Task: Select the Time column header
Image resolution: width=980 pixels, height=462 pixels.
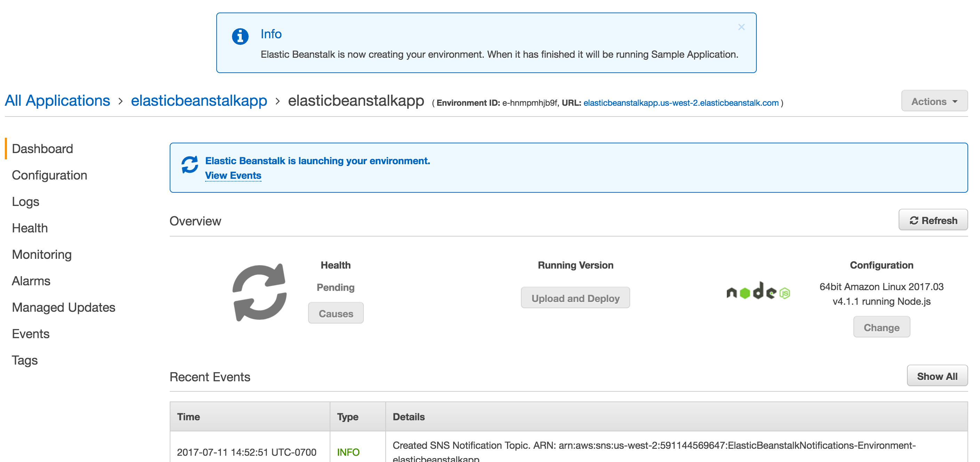Action: pyautogui.click(x=188, y=416)
